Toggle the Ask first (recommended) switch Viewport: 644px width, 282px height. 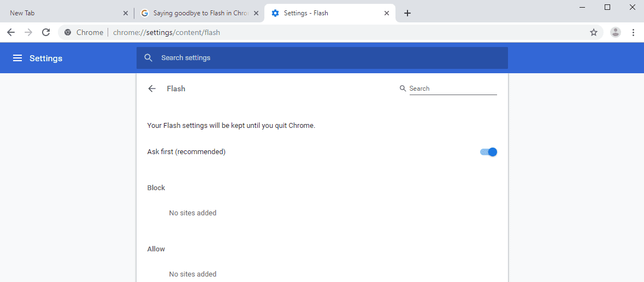[488, 152]
